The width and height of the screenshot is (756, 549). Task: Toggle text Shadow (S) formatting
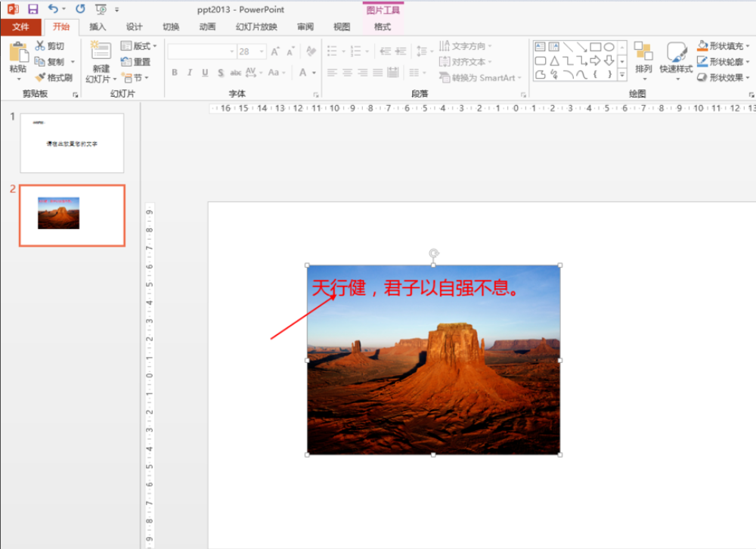(221, 73)
